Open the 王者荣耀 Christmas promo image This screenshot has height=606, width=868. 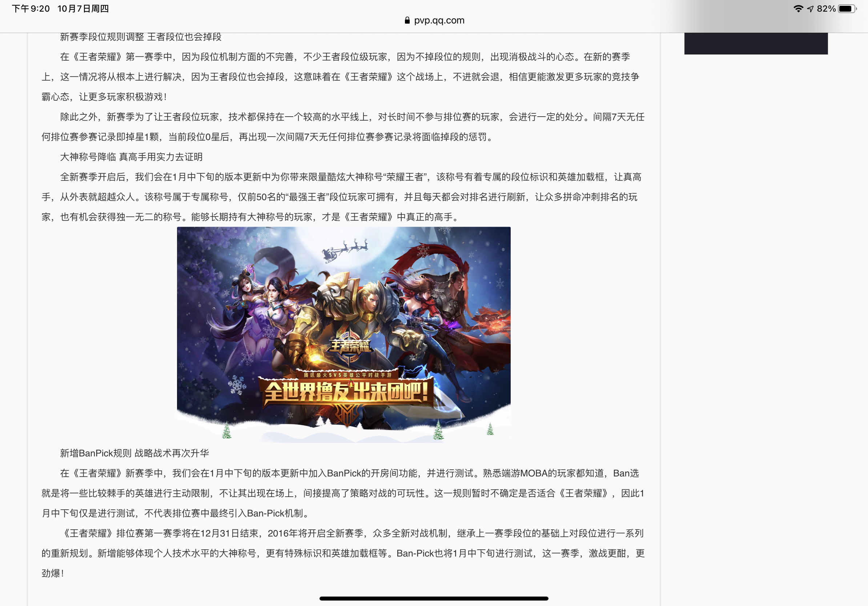[x=343, y=334]
